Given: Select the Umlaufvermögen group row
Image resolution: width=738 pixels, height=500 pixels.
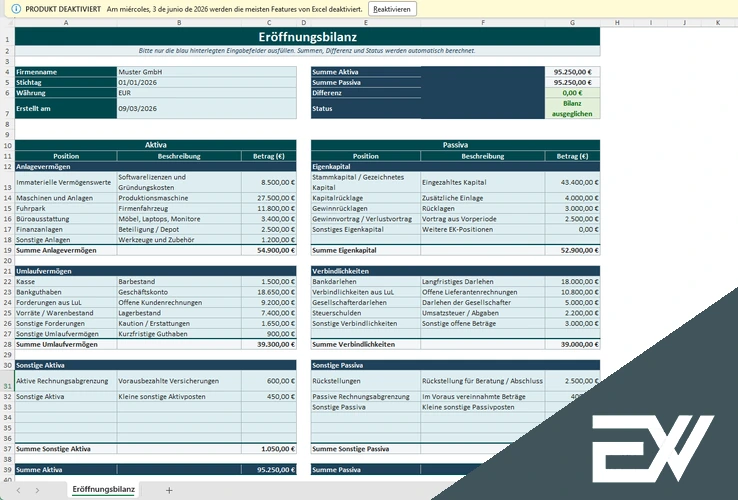Looking at the screenshot, I should 156,271.
